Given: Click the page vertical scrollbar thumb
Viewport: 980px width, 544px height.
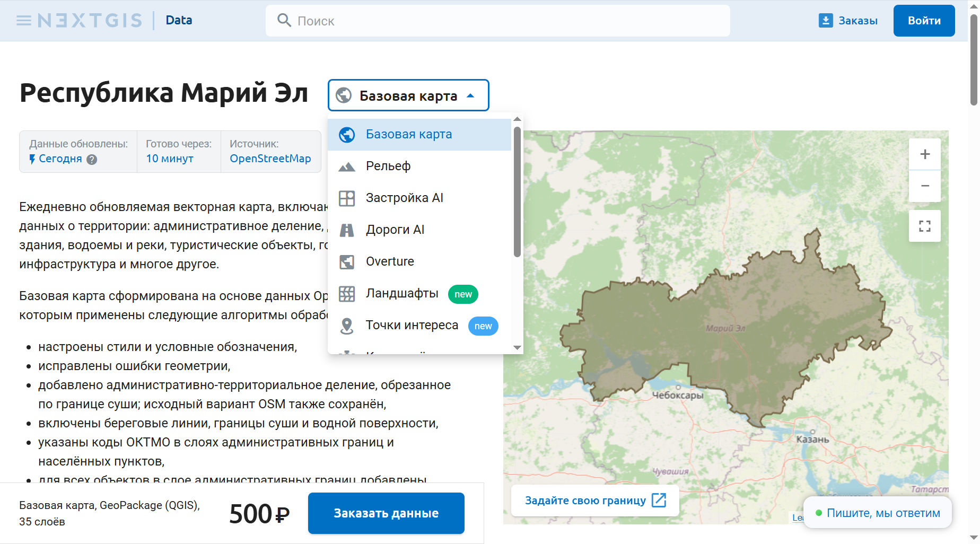Looking at the screenshot, I should click(974, 59).
